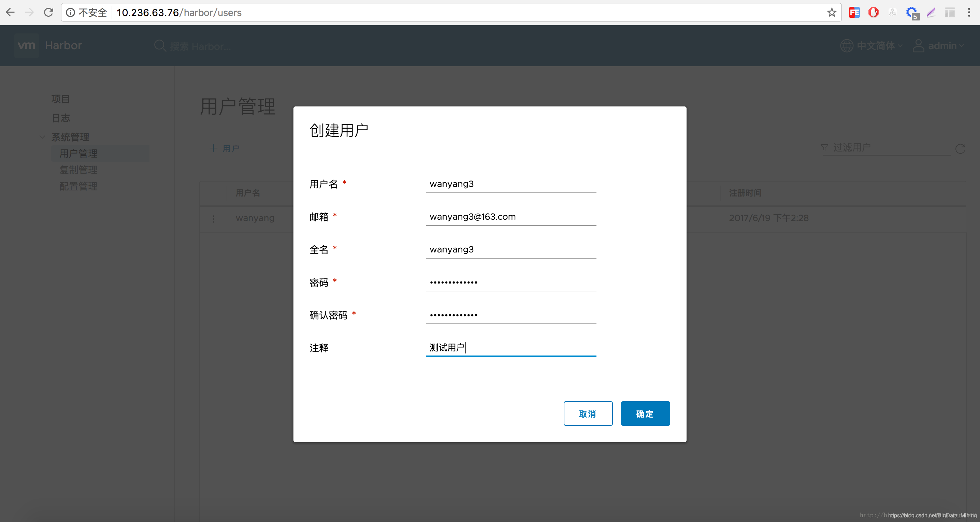The width and height of the screenshot is (980, 522).
Task: Click the wanyang username cell
Action: [x=255, y=218]
